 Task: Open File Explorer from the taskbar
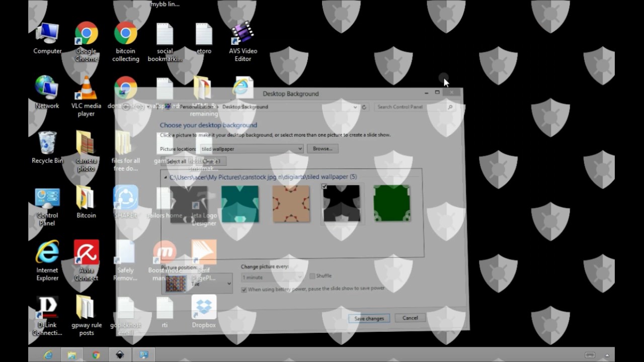point(72,355)
